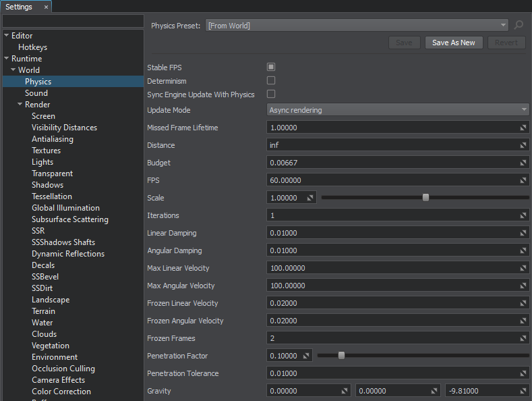
Task: Click the resize arrow icon in FPS field
Action: (523, 180)
